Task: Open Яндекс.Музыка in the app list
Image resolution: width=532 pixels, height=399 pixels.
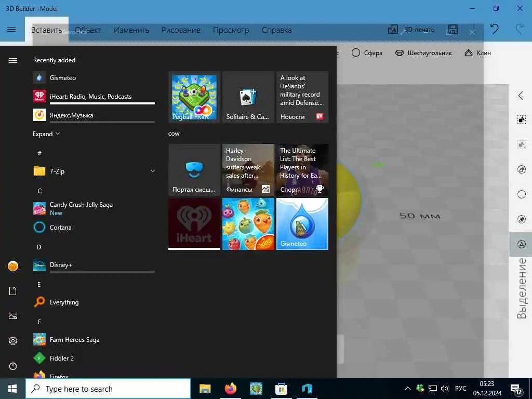Action: click(71, 115)
